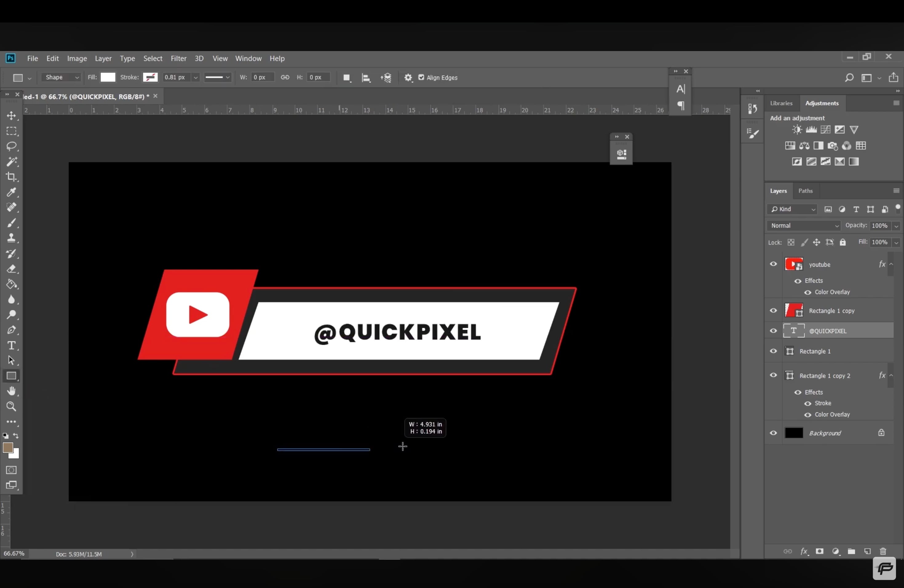Select the Rectangle 1 layer
Screen dimensions: 904x588
[815, 352]
